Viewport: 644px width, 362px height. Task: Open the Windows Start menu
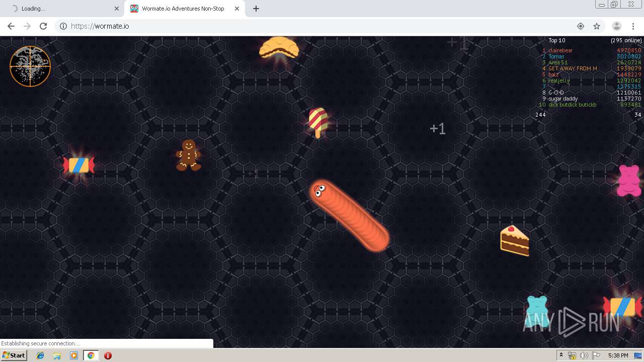[x=14, y=355]
